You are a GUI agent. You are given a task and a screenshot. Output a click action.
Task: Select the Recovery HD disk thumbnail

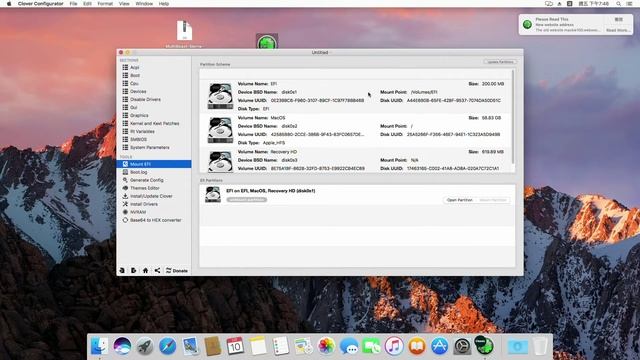[x=220, y=161]
